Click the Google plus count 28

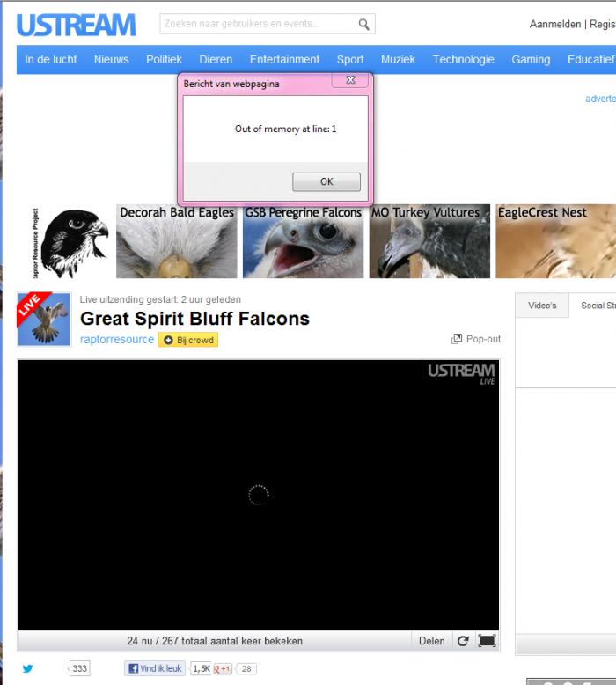click(x=246, y=669)
